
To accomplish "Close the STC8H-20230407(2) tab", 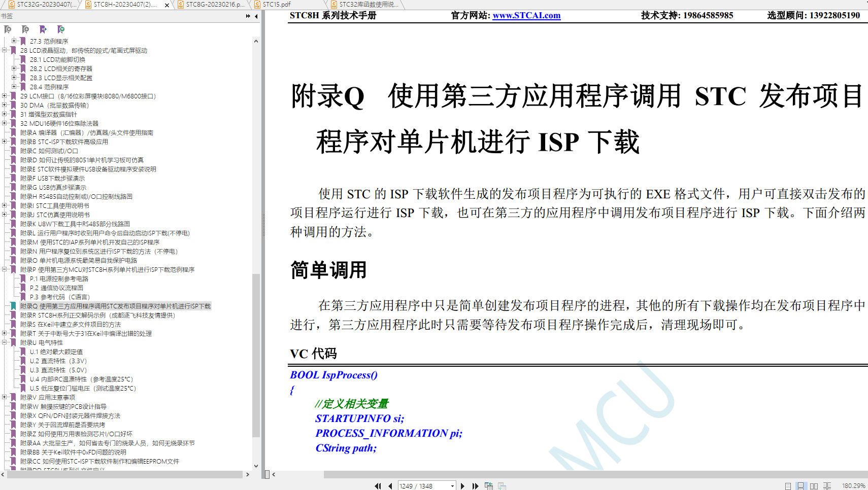I will click(167, 5).
